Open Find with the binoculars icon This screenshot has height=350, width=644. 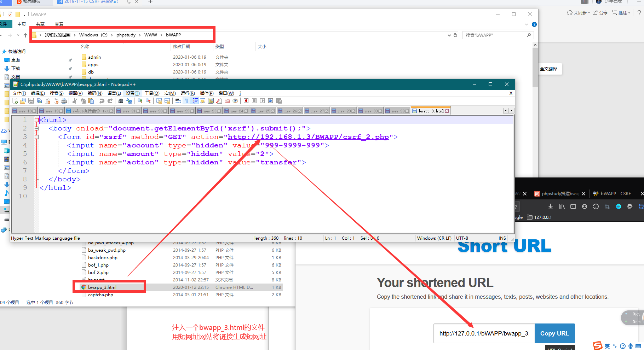click(121, 101)
